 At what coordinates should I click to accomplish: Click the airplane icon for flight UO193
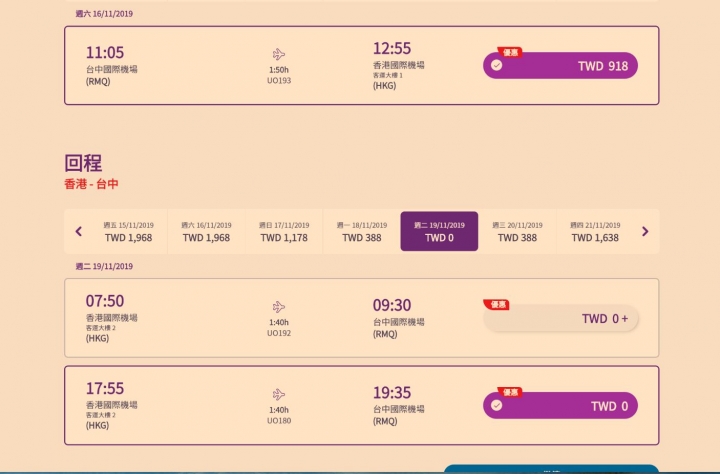[279, 54]
